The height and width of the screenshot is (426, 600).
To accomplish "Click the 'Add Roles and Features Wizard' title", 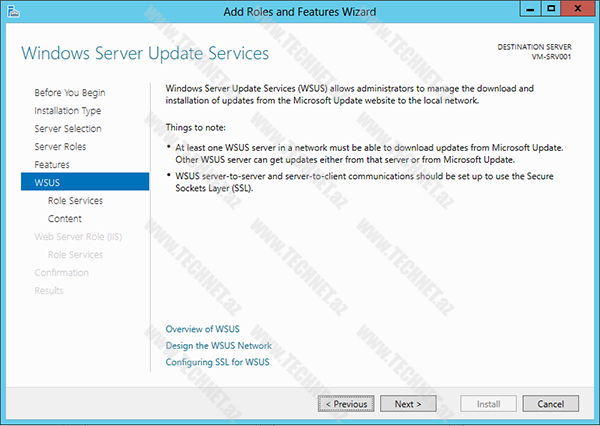I will tap(300, 11).
